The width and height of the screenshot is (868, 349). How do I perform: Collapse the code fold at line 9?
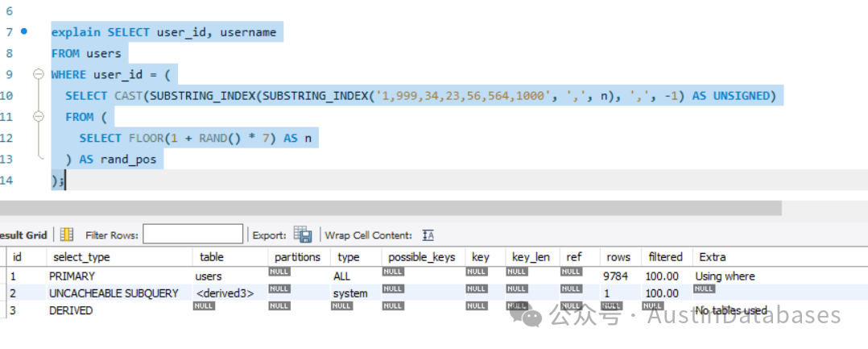click(38, 74)
